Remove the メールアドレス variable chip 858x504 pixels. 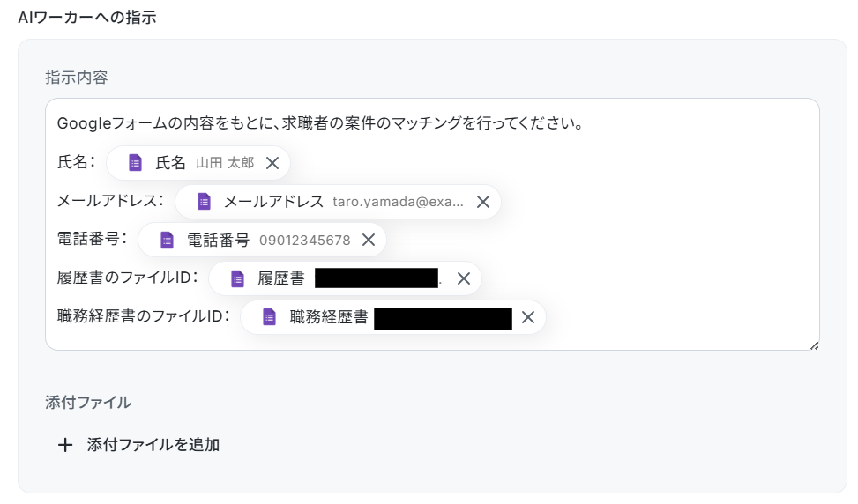click(x=483, y=202)
